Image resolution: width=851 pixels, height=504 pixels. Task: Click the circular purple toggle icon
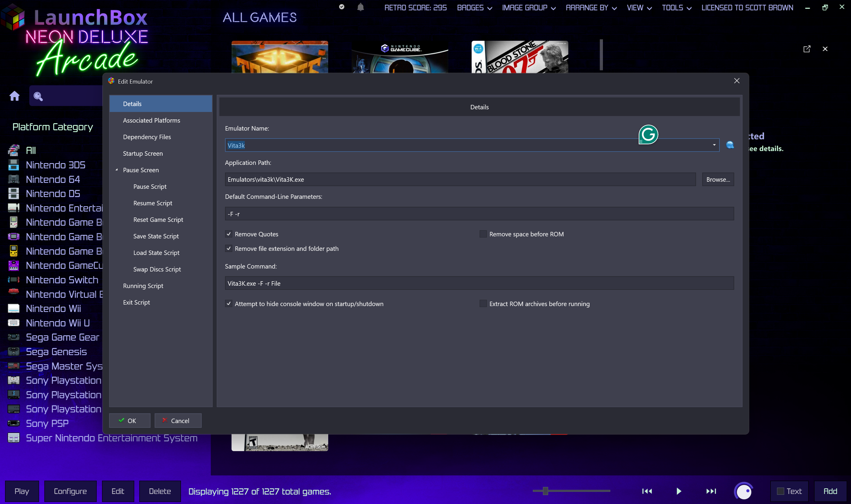pyautogui.click(x=744, y=491)
